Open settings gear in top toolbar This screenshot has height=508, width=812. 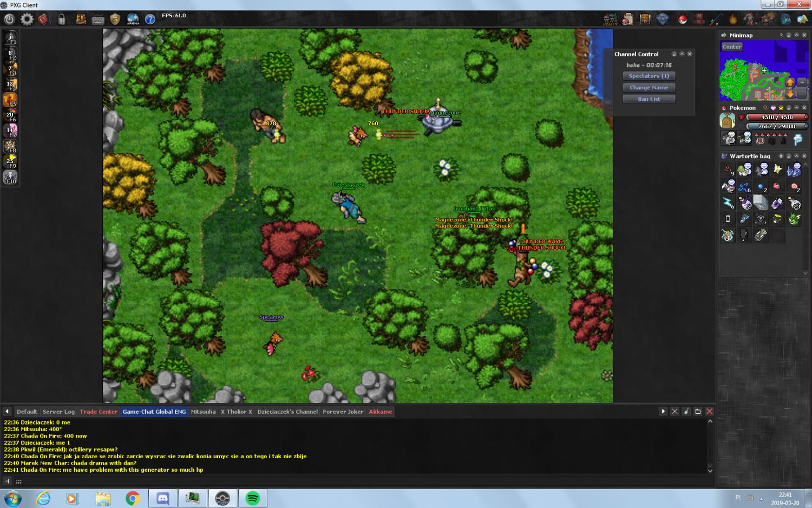[27, 19]
